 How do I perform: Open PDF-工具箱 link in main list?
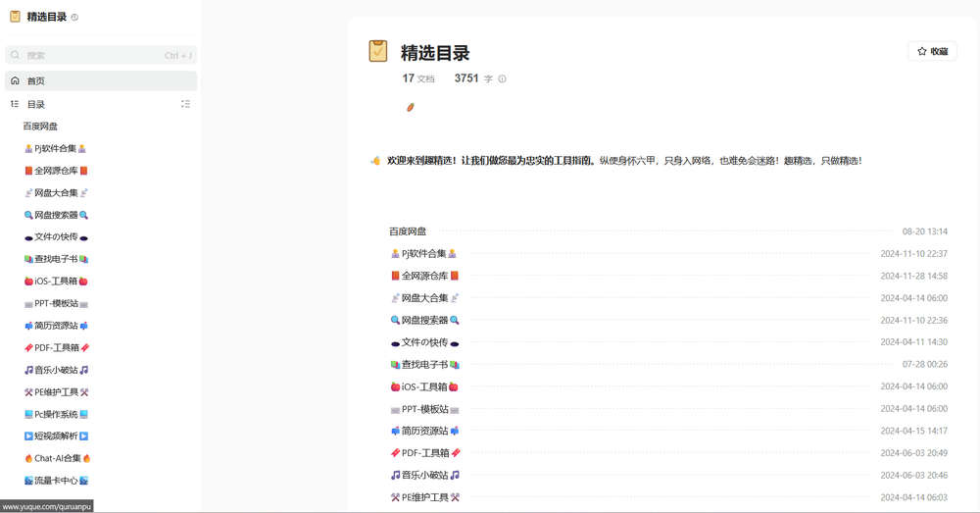click(425, 453)
